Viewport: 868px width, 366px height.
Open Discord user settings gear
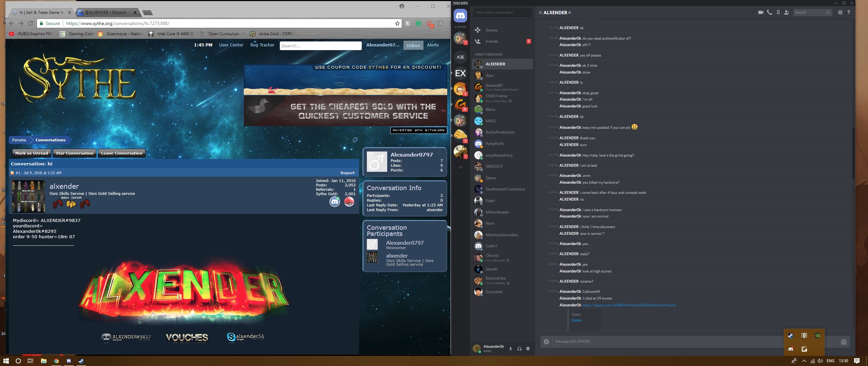(528, 349)
